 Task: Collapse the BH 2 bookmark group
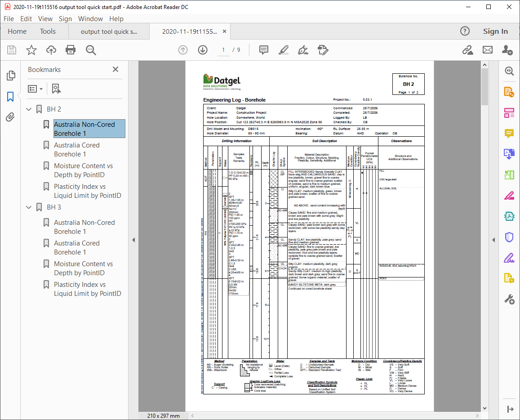click(x=29, y=109)
